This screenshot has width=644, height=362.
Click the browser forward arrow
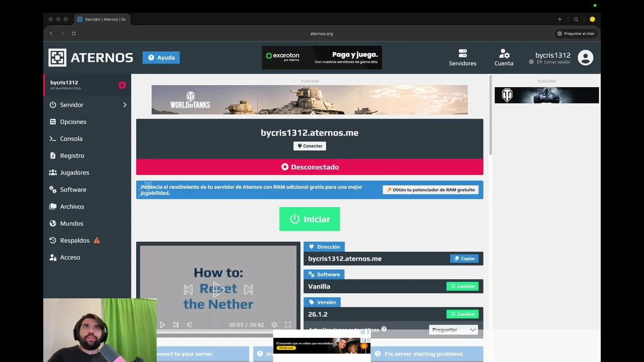pyautogui.click(x=62, y=34)
